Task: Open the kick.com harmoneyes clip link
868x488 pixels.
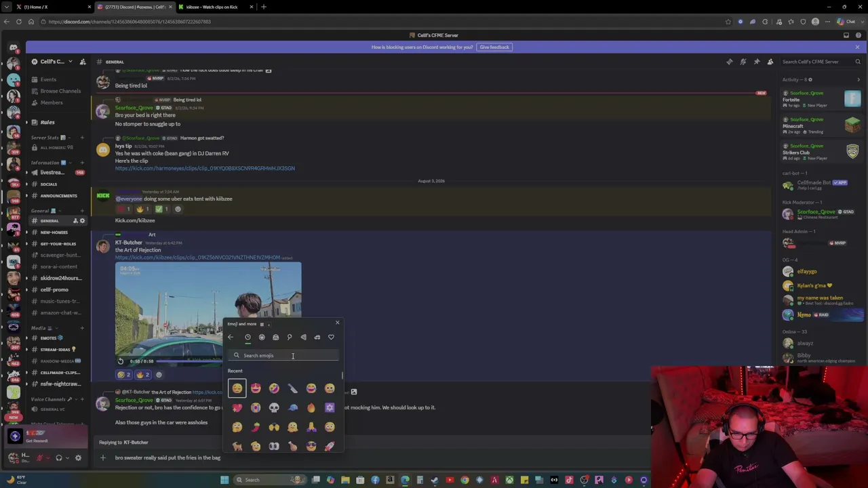Action: point(205,168)
